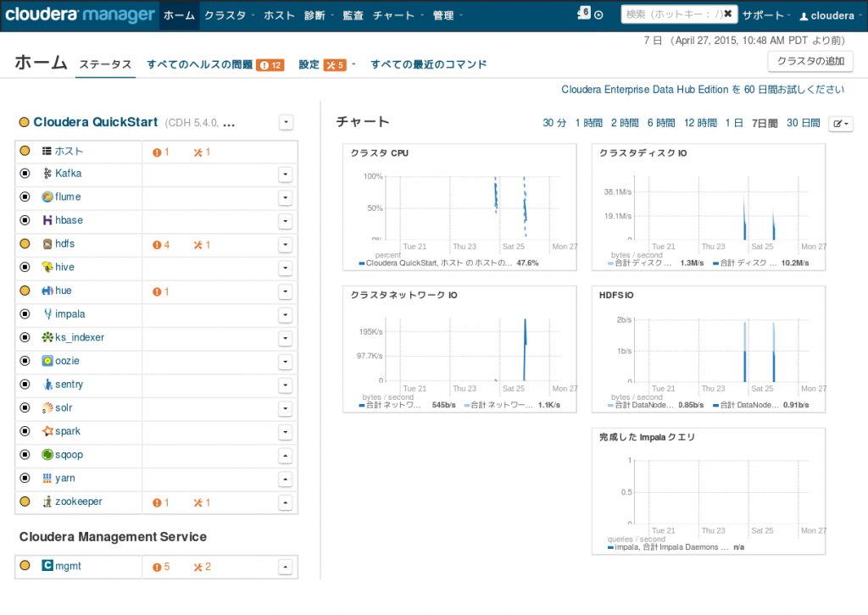
Task: Open 管理 menu
Action: pyautogui.click(x=448, y=15)
